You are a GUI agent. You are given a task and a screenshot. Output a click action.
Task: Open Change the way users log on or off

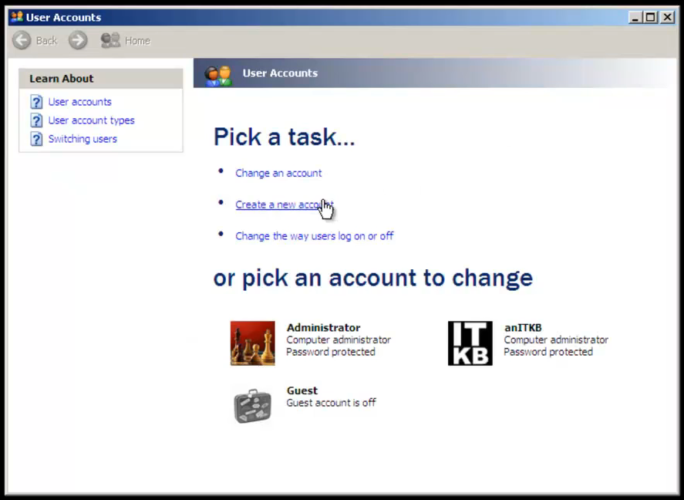pyautogui.click(x=314, y=236)
